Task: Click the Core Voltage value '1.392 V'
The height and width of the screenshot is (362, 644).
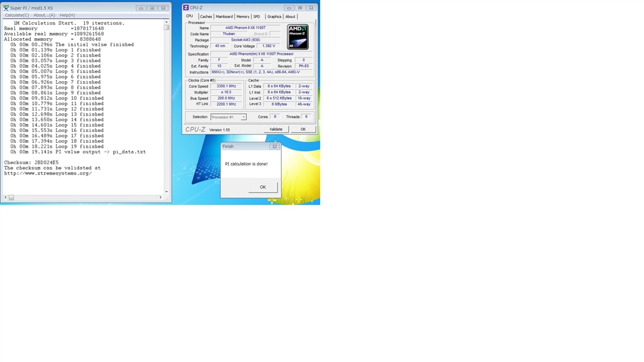Action: point(269,46)
